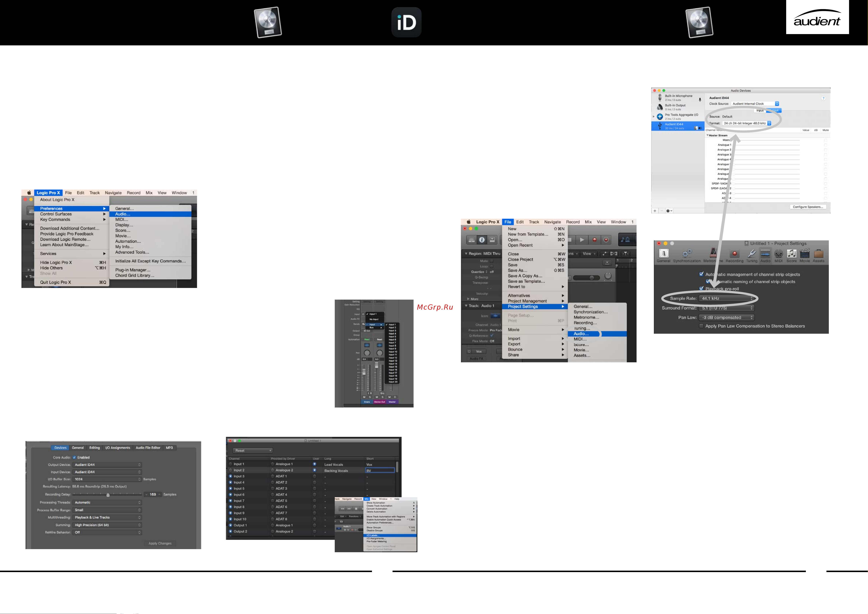This screenshot has height=614, width=868.
Task: Open Clock Source dropdown in Audio Devices
Action: 755,104
